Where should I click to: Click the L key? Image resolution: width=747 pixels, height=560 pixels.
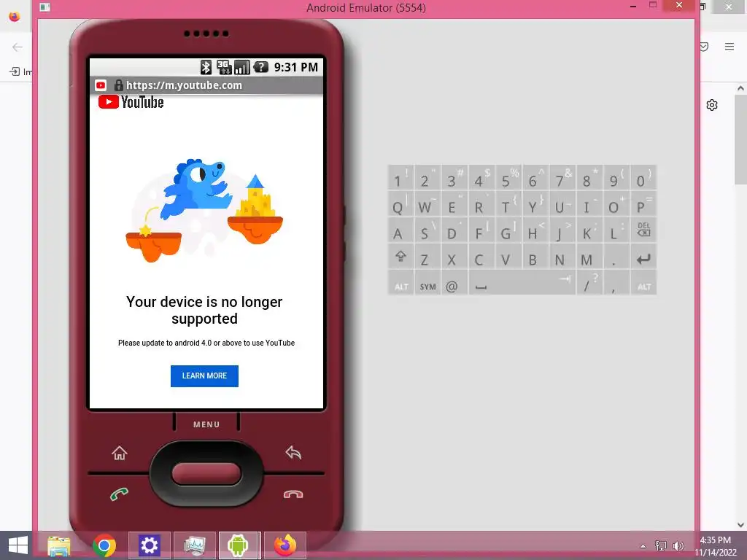(616, 230)
